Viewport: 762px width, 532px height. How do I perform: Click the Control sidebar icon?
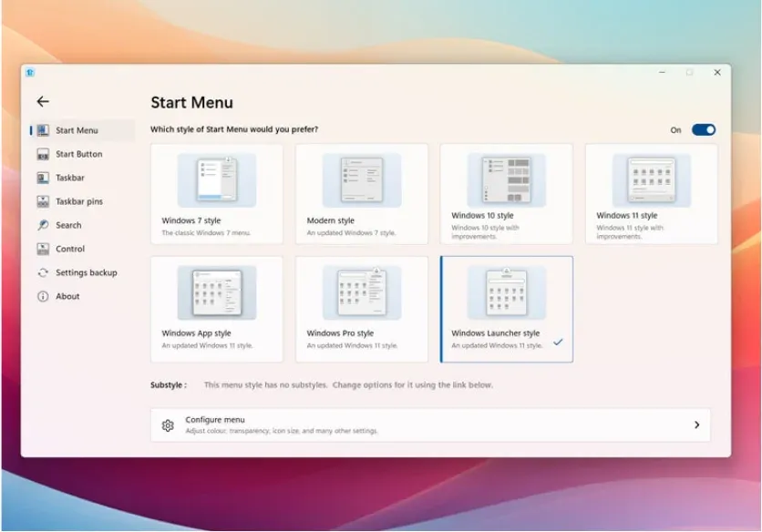click(43, 249)
